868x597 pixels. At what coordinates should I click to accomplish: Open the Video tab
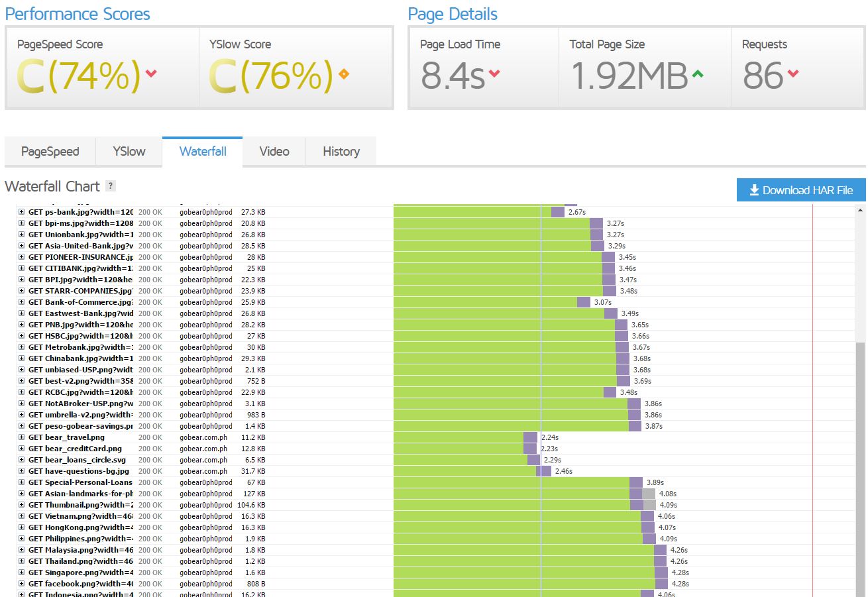pos(274,152)
